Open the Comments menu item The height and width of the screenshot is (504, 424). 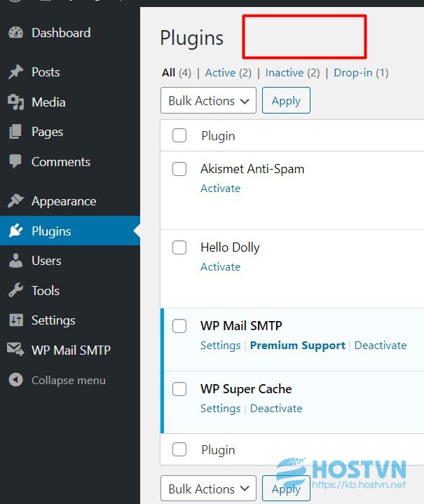pos(61,162)
